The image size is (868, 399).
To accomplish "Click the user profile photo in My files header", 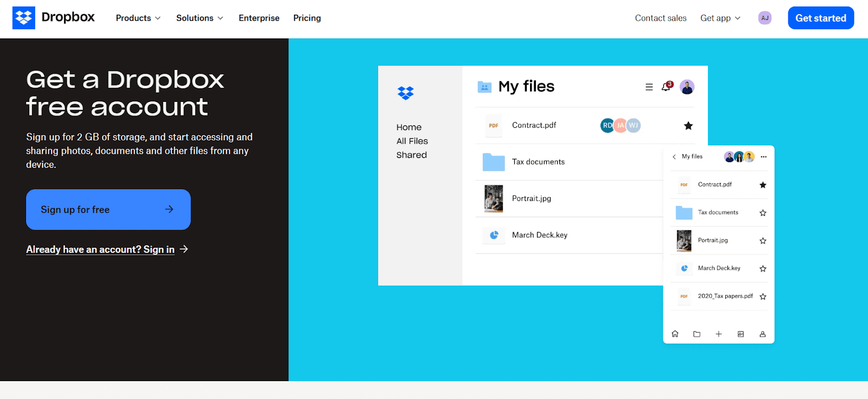I will point(687,87).
